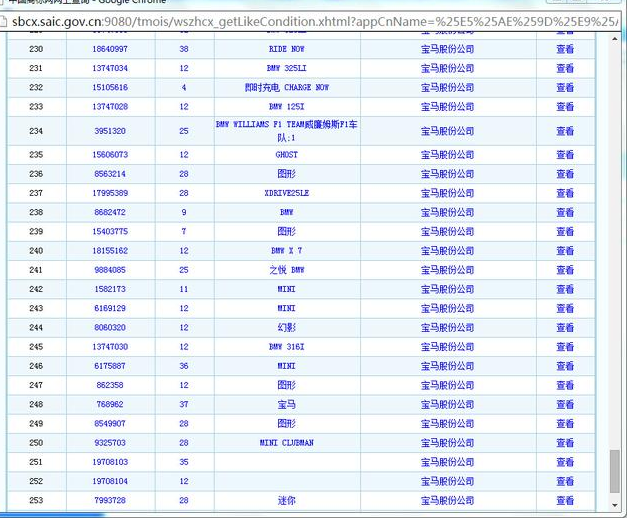Open registration number 18640997 link
This screenshot has height=519, width=628.
(x=110, y=49)
